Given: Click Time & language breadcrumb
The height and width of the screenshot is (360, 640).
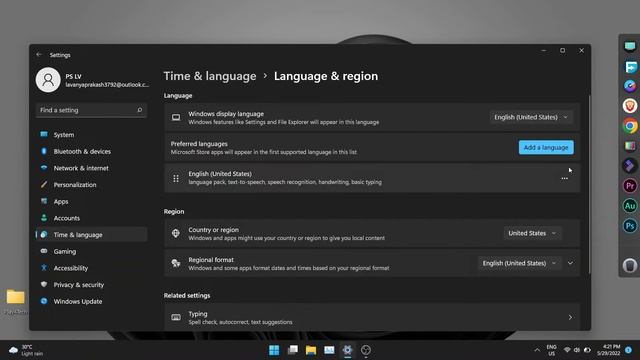Looking at the screenshot, I should (x=210, y=76).
